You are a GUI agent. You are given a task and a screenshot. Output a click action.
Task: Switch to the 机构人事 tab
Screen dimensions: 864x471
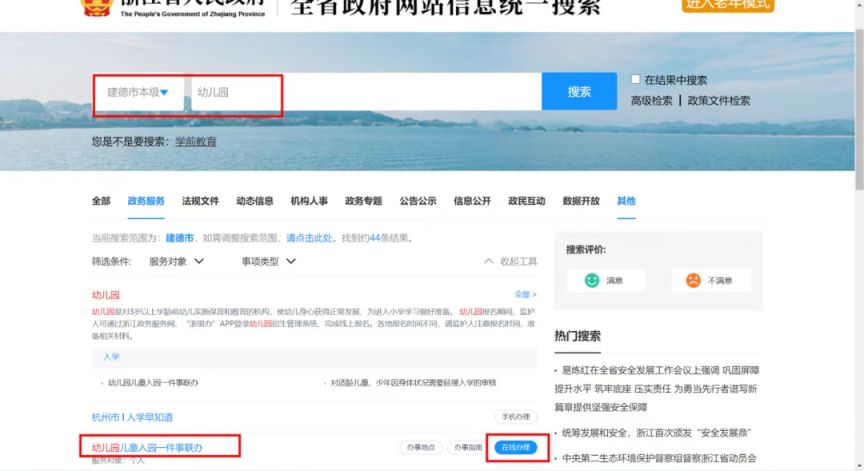coord(309,201)
